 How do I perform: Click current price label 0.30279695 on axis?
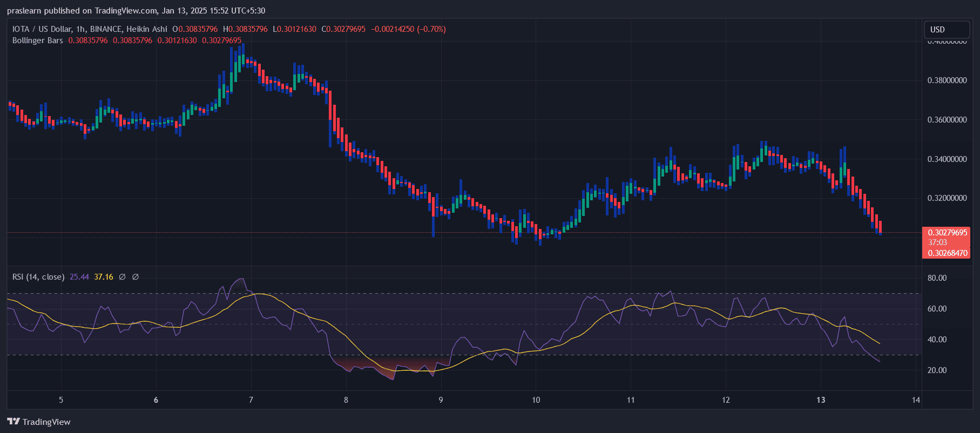coord(947,233)
